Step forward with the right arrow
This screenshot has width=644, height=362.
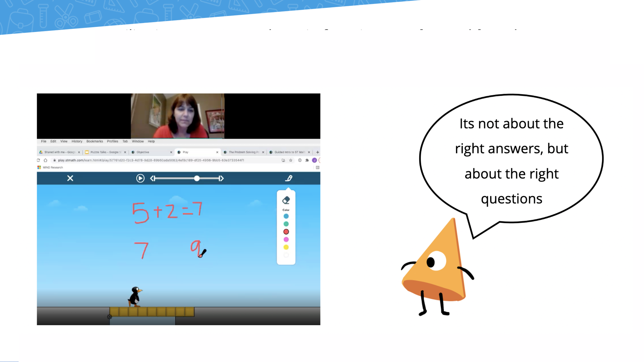pos(221,178)
